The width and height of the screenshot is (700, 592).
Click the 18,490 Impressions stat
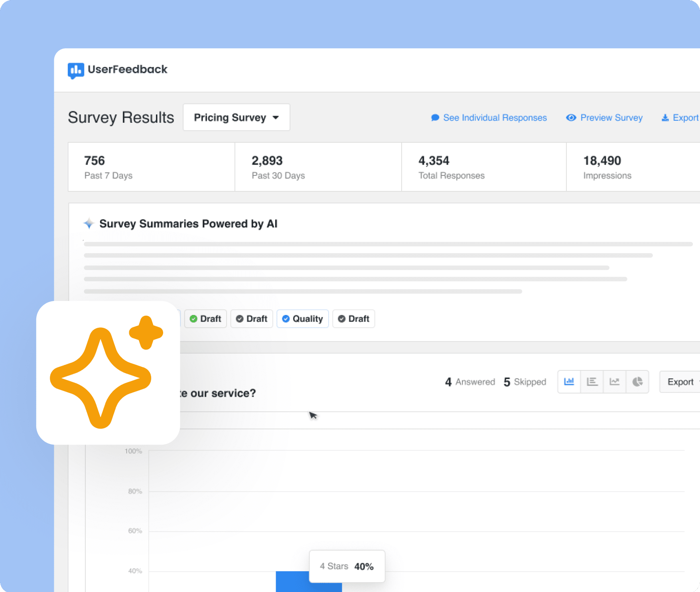[633, 167]
